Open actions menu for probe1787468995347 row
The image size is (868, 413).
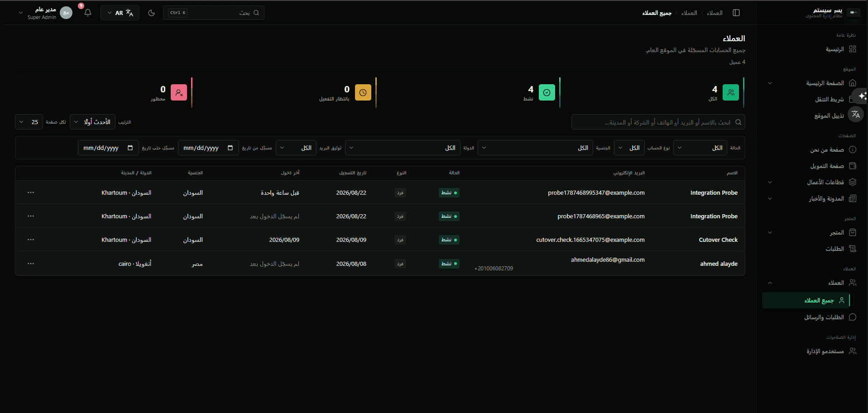[31, 192]
